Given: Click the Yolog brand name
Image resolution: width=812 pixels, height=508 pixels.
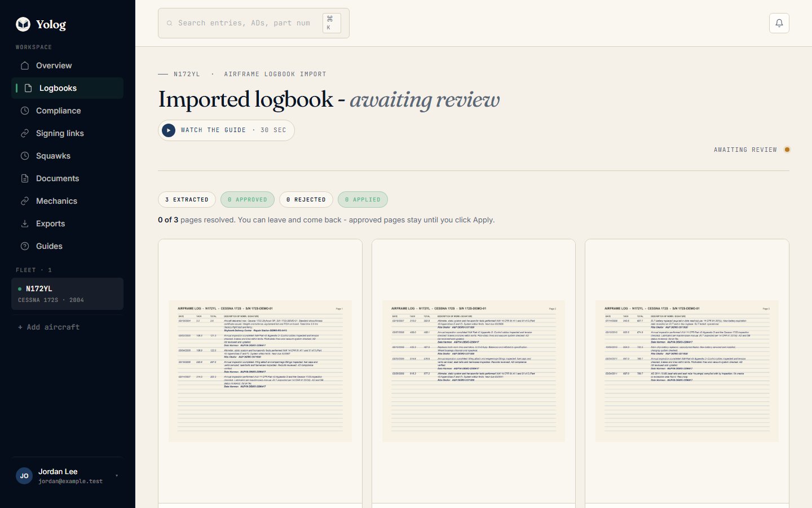Looking at the screenshot, I should coord(51,24).
